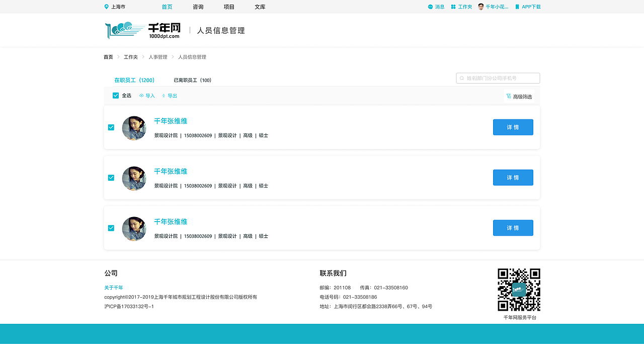Uncheck the first employee card's checkbox
Screen dimensions: 644x344
111,127
